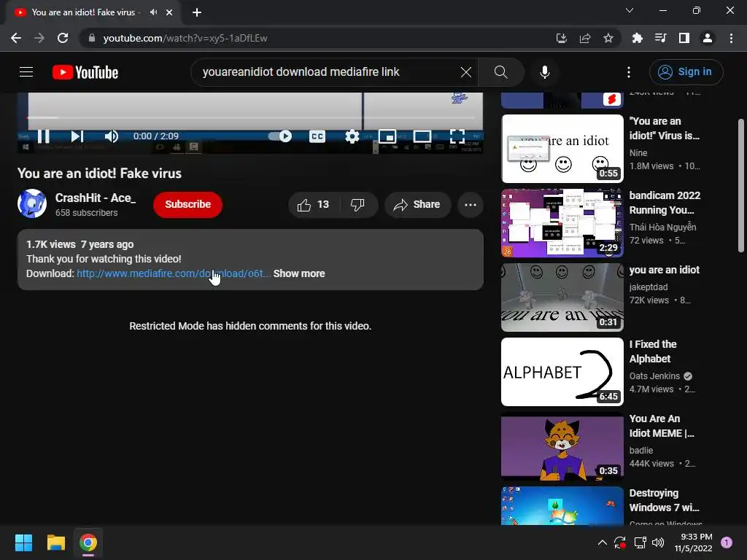747x560 pixels.
Task: Open I Fixed the Alphabet thumbnail
Action: point(562,372)
